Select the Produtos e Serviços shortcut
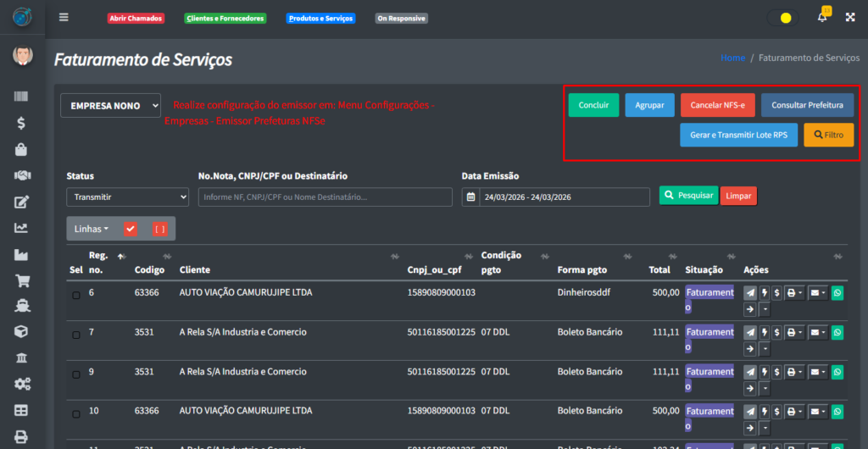This screenshot has width=868, height=449. [x=320, y=18]
